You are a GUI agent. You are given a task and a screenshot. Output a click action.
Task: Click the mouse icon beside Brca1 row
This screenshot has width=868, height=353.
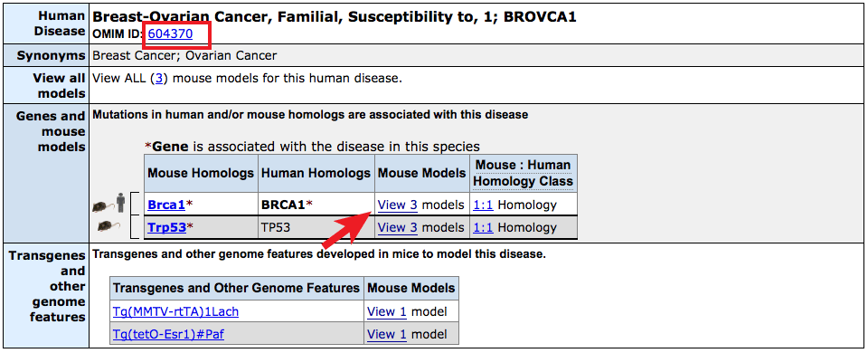99,207
